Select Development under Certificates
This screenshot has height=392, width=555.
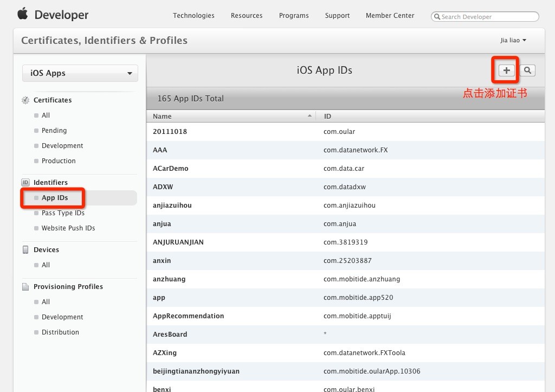pos(62,146)
